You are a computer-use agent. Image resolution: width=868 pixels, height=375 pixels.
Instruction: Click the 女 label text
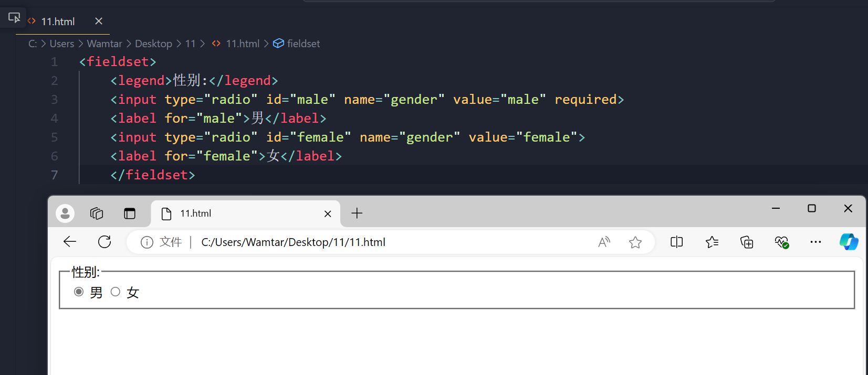(133, 293)
